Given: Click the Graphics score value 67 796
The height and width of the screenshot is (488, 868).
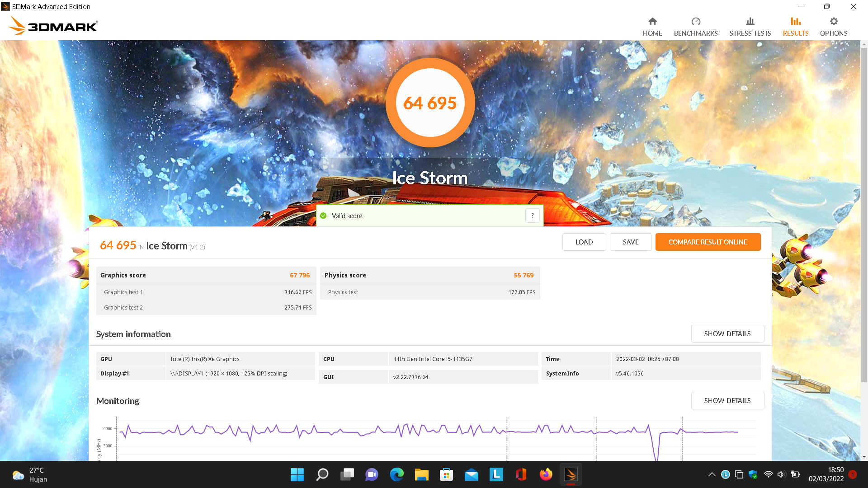Looking at the screenshot, I should point(300,275).
